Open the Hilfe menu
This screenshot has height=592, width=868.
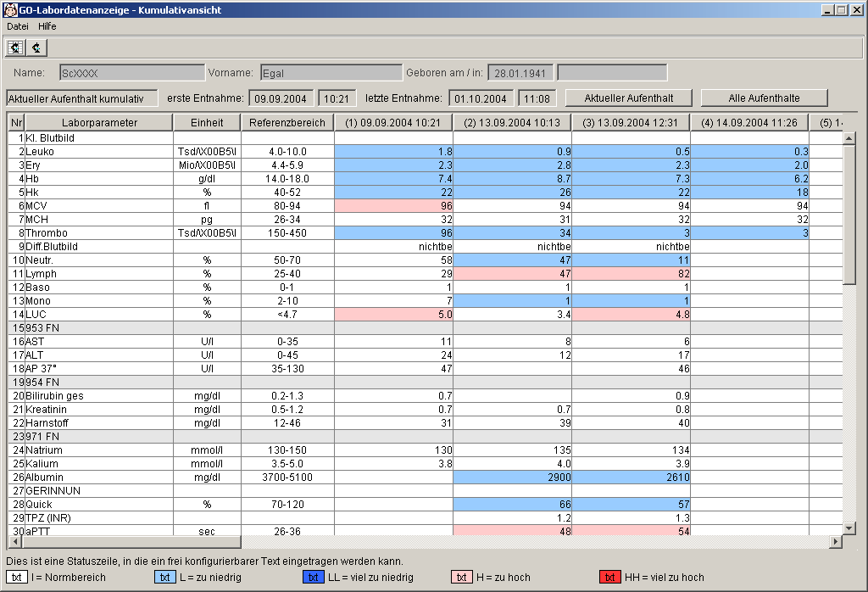tap(47, 26)
